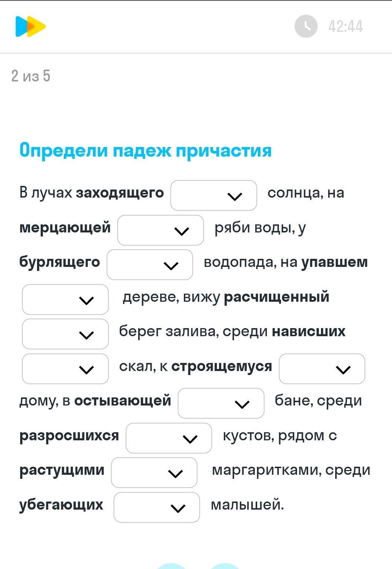The width and height of the screenshot is (392, 569).
Task: Click the left round button at bottom
Action: tap(171, 566)
